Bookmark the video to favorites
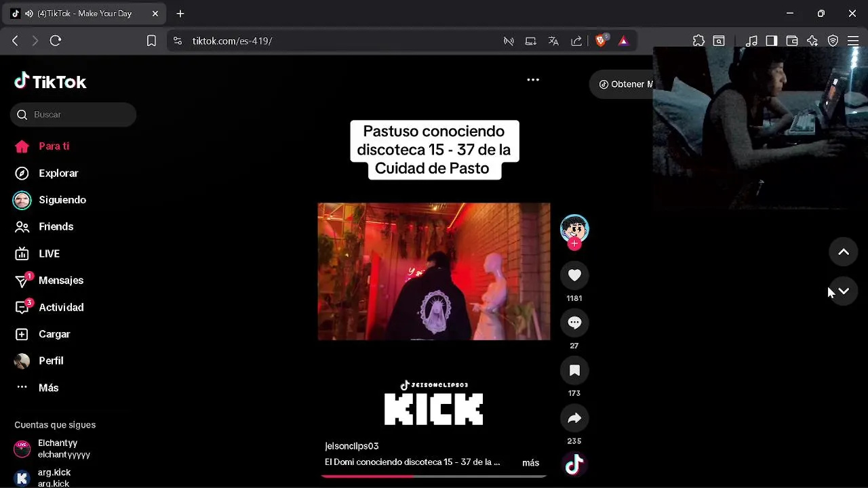 click(x=574, y=370)
